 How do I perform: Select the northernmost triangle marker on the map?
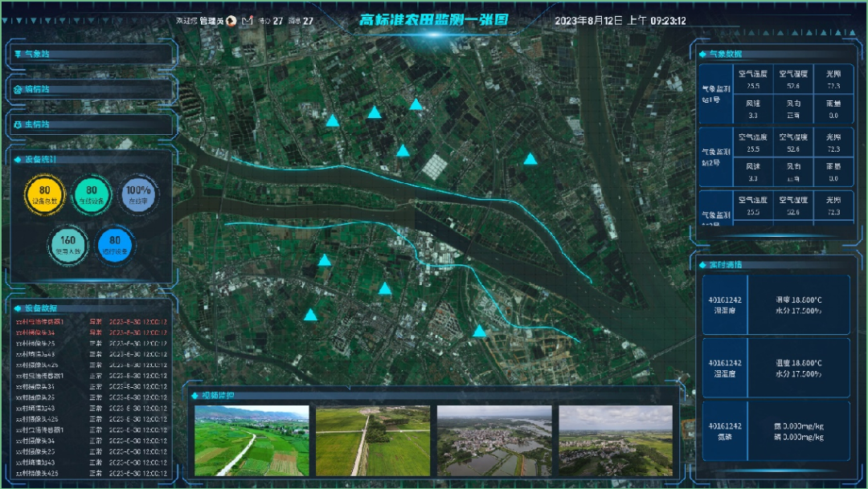[x=416, y=104]
